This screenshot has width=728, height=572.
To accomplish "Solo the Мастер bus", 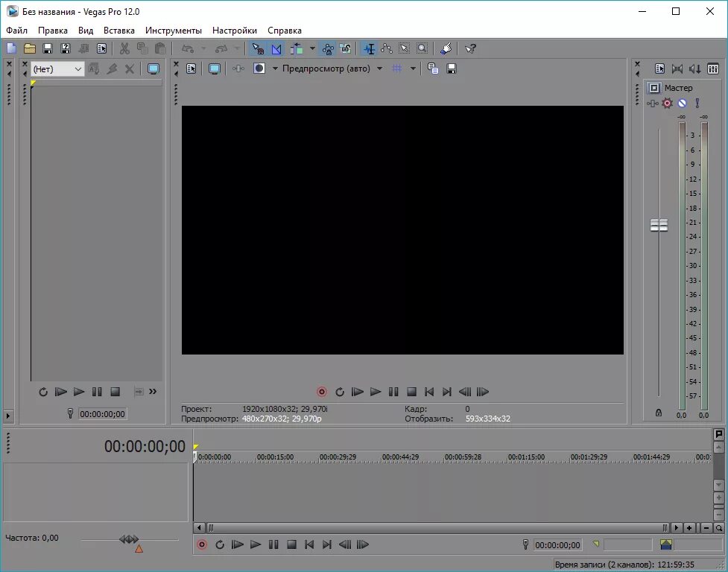I will [x=697, y=103].
